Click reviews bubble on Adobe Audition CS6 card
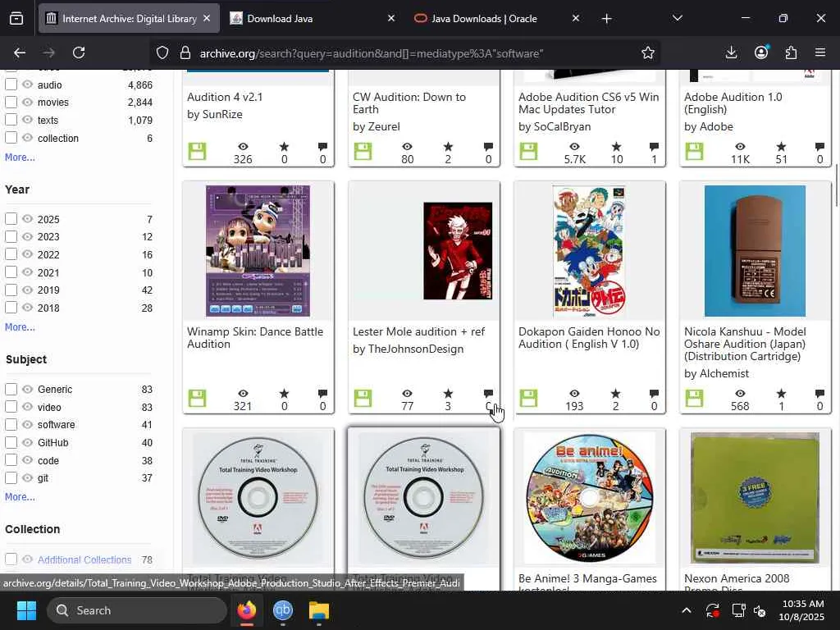 [654, 147]
